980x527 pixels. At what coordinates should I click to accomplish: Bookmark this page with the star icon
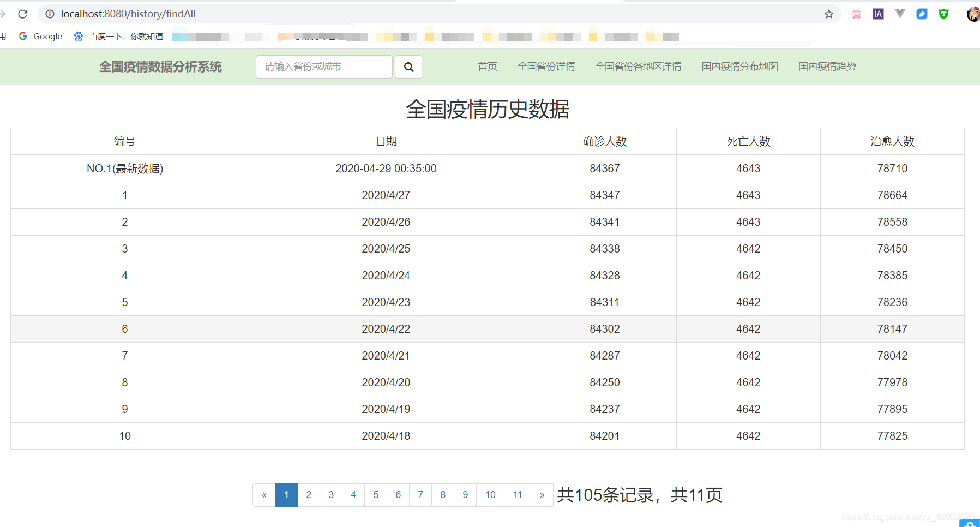829,14
